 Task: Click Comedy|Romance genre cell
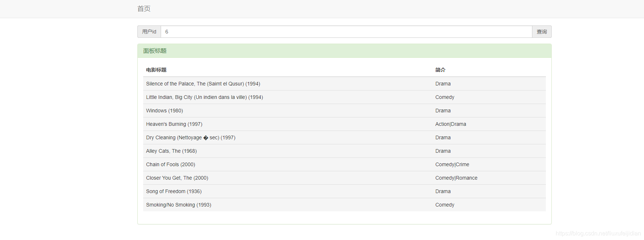pos(456,178)
